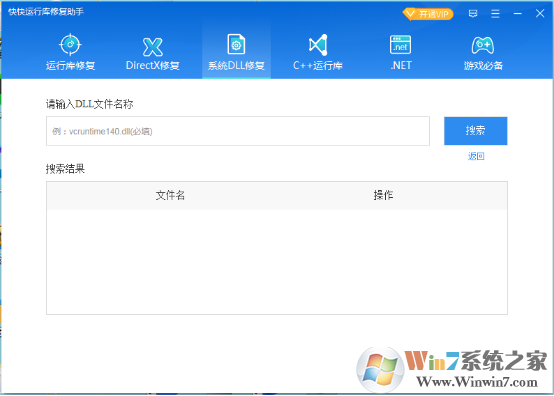This screenshot has width=554, height=396.
Task: Minimize the window
Action: tap(518, 14)
